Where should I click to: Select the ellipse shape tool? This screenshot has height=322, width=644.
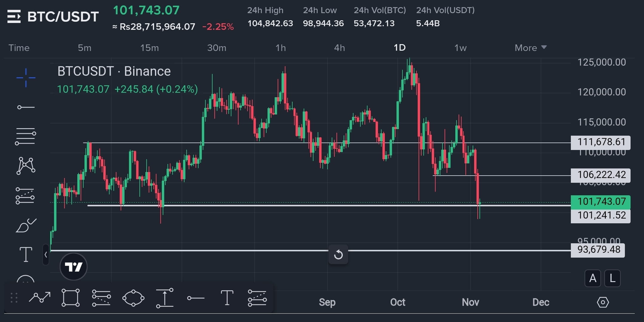point(133,298)
